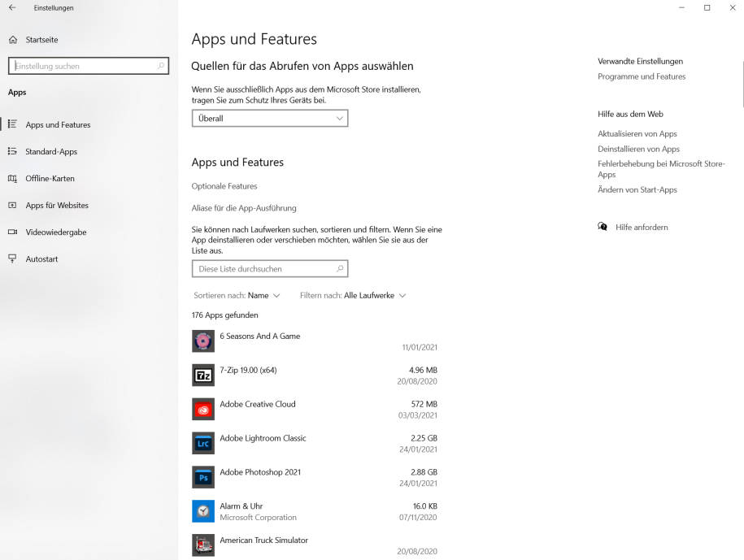Click the 572 MB size value
The height and width of the screenshot is (560, 744).
424,404
